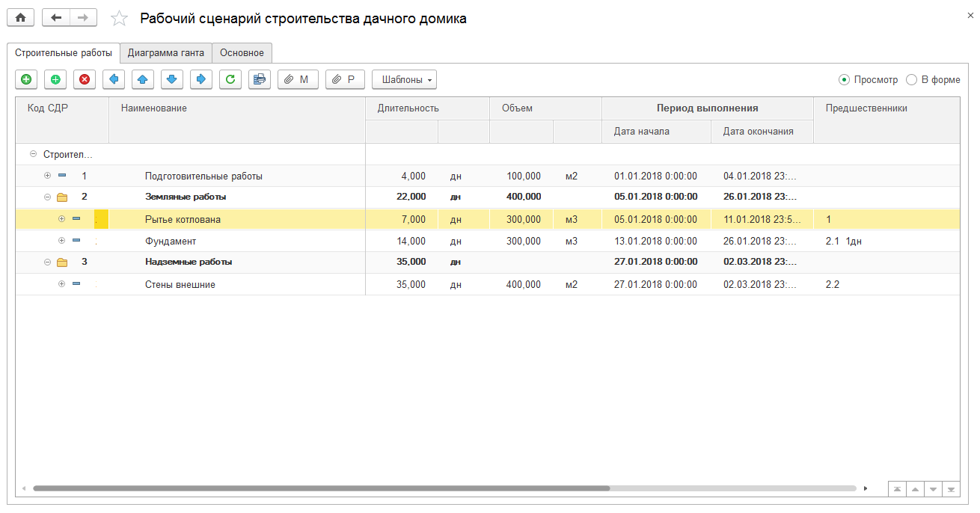This screenshot has width=980, height=513.
Task: Click the Предшественники column header
Action: pos(886,120)
